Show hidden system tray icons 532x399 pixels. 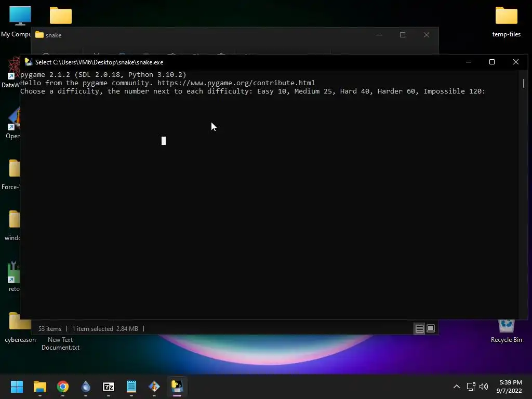tap(457, 387)
